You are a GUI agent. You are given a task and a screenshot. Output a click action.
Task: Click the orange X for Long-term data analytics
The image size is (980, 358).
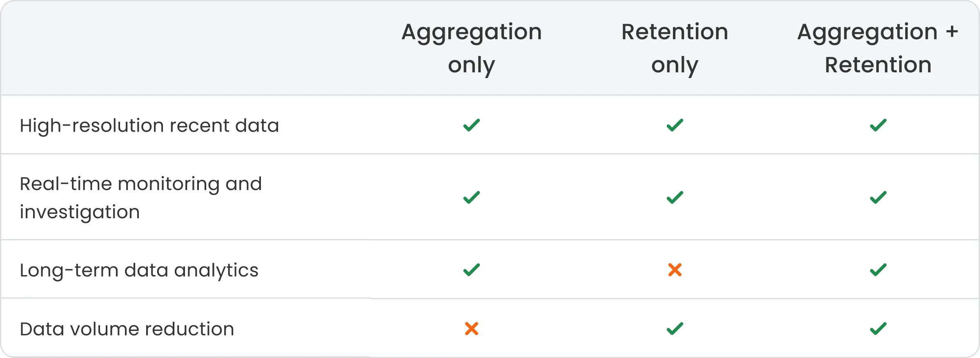coord(675,270)
